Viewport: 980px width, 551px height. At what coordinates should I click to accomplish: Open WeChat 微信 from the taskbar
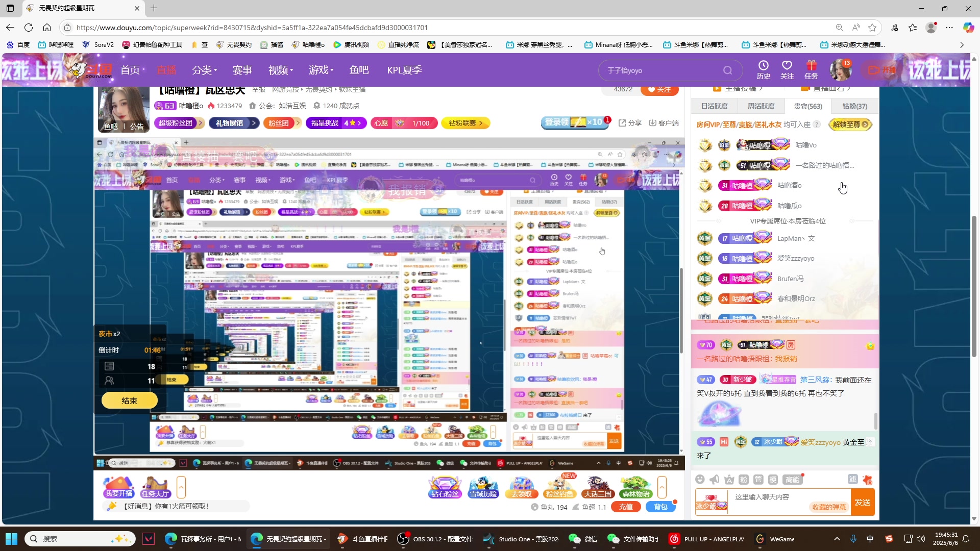(x=583, y=539)
